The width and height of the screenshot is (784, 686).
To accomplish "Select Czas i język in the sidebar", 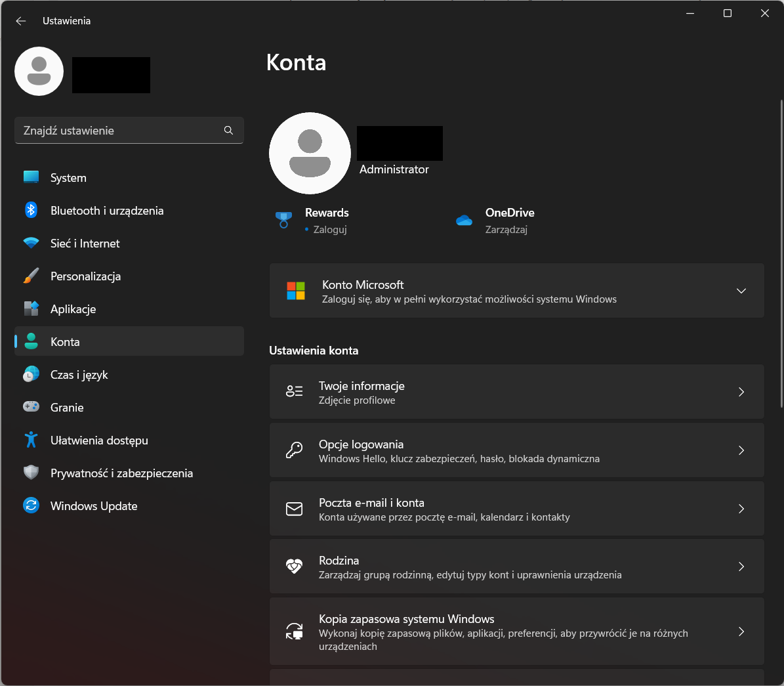I will (79, 374).
